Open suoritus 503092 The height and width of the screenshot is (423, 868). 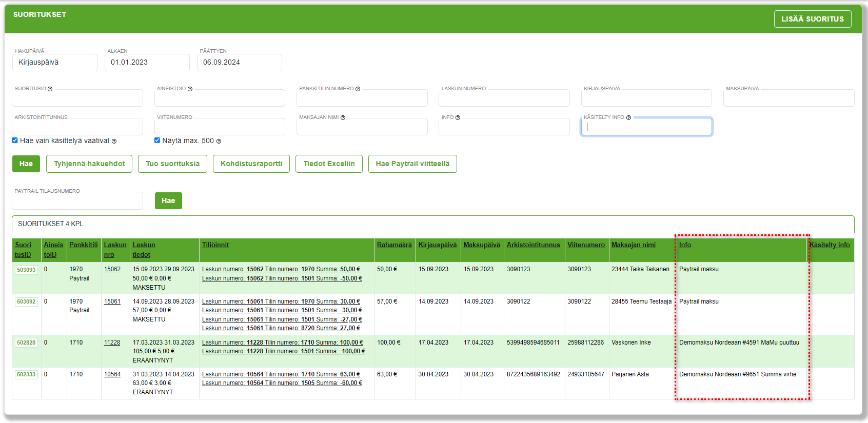click(x=26, y=301)
